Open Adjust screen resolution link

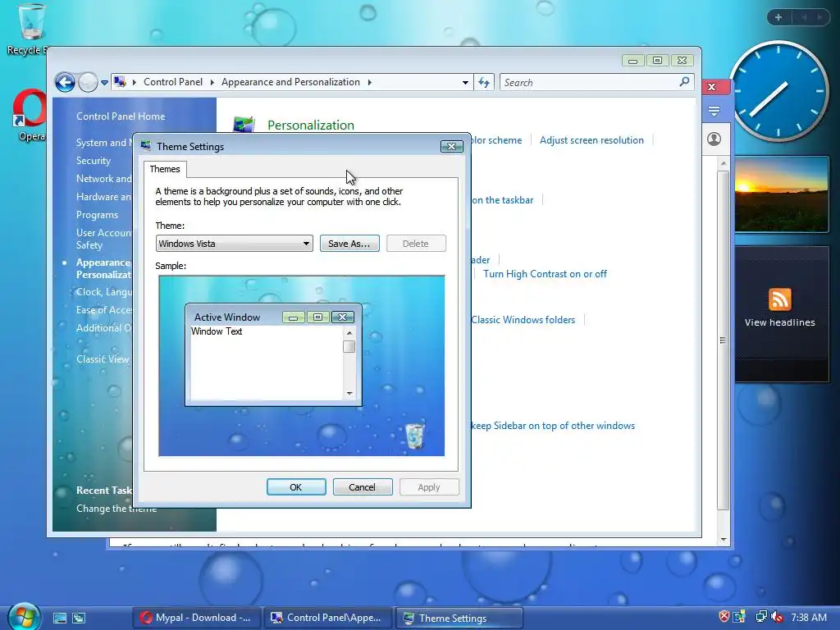pyautogui.click(x=591, y=140)
